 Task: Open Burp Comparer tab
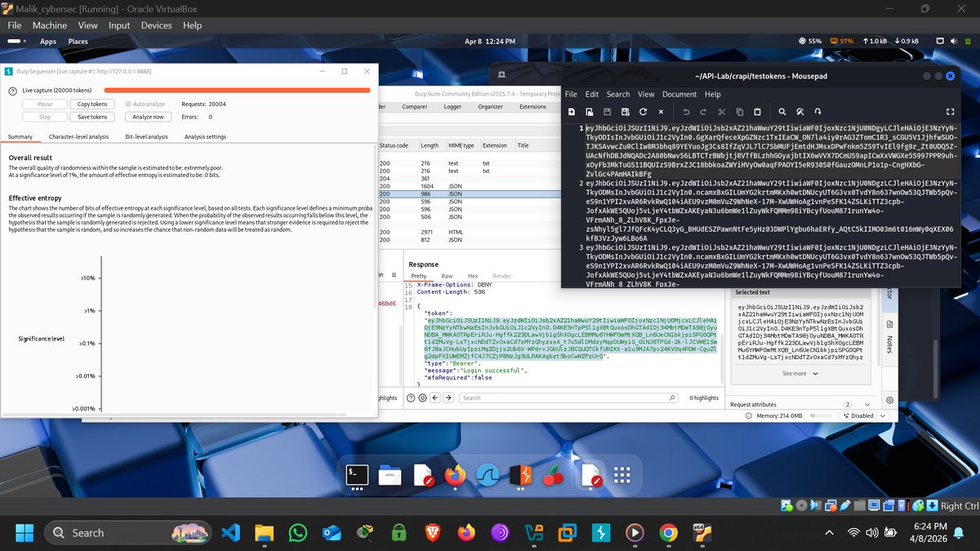(415, 107)
